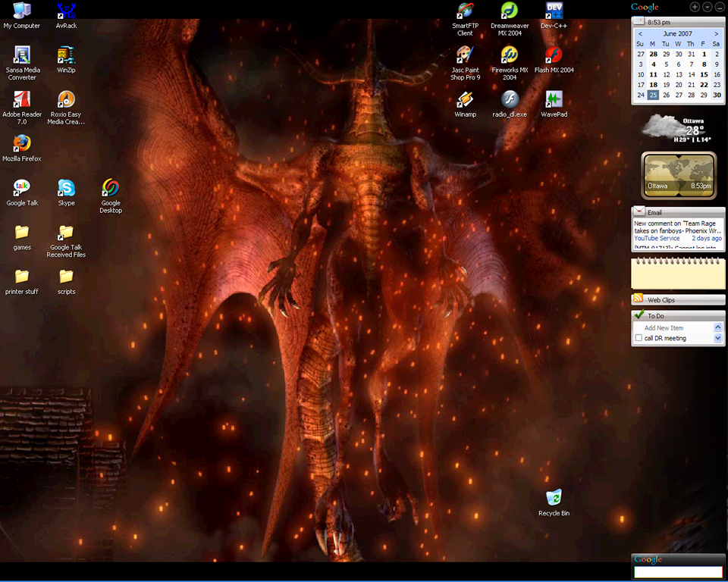Select June 30 in the calendar
The image size is (728, 582).
coord(717,95)
